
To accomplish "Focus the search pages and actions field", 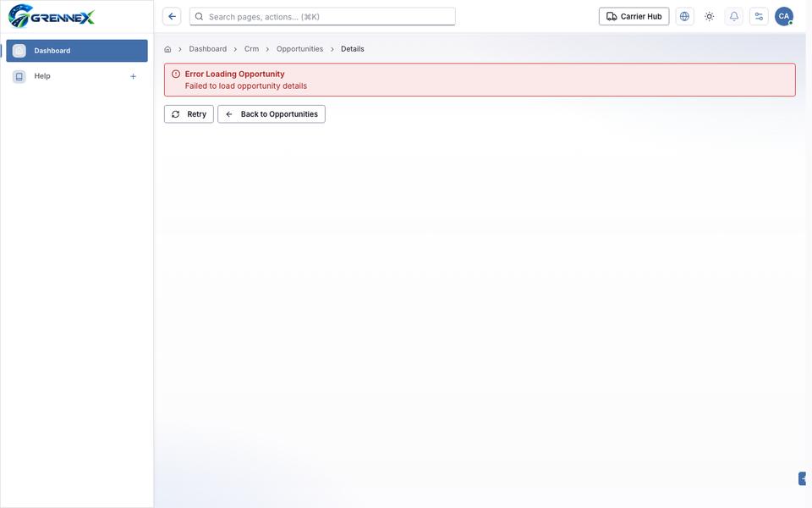I will pos(322,17).
